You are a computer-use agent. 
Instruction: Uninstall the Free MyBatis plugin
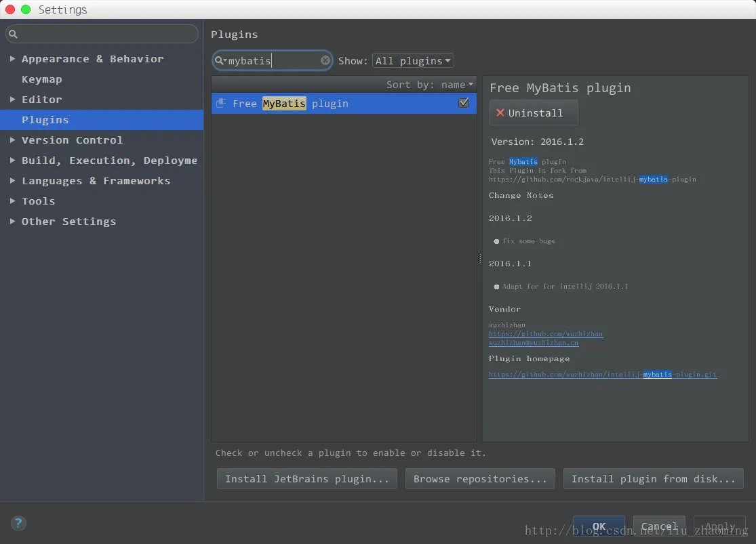click(534, 113)
